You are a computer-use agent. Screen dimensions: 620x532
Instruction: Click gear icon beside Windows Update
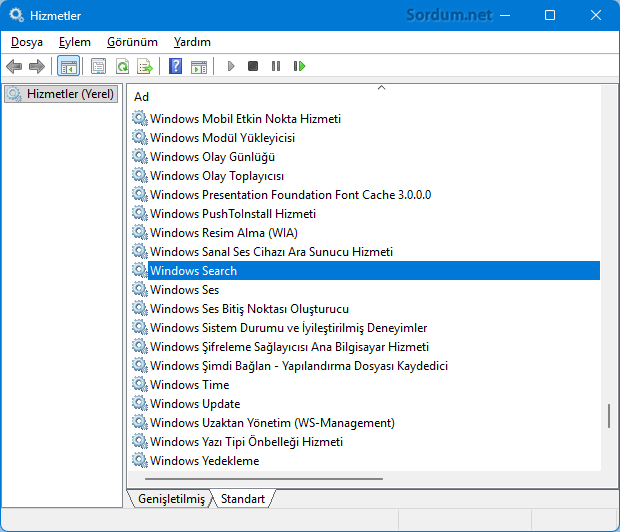(x=140, y=403)
